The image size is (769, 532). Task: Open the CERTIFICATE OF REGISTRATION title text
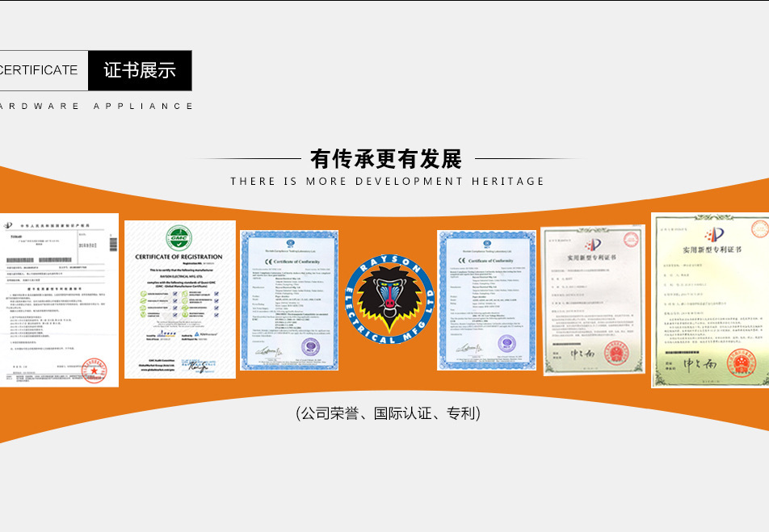click(x=179, y=257)
